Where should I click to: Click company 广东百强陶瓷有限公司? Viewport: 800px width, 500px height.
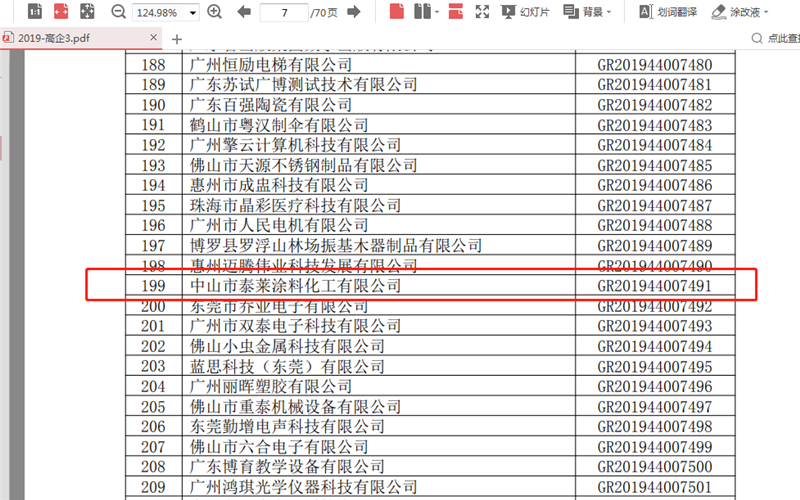(271, 105)
